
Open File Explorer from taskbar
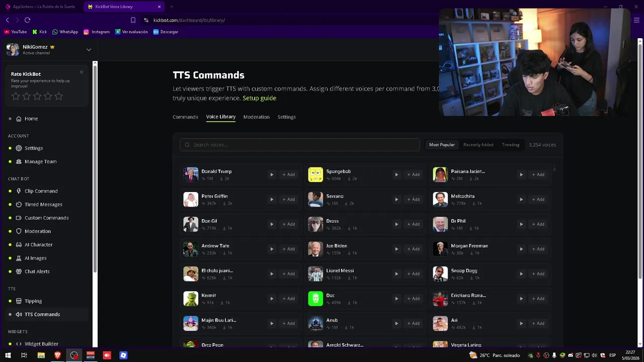[x=41, y=355]
